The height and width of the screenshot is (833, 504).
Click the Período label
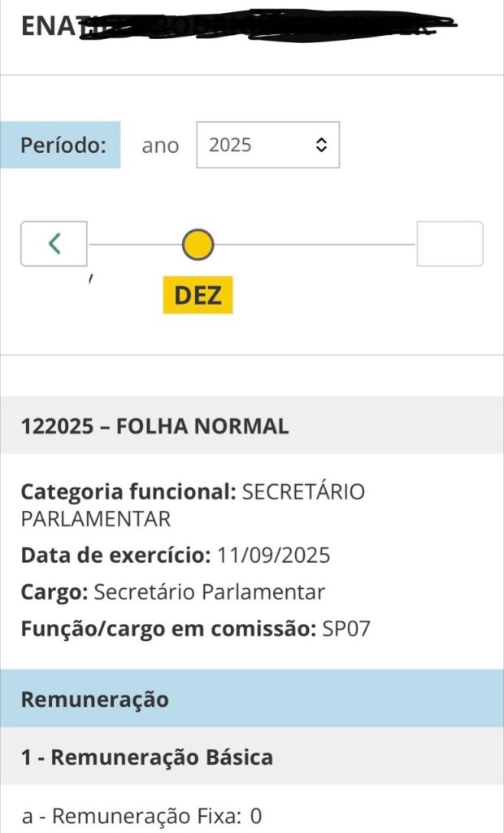64,146
